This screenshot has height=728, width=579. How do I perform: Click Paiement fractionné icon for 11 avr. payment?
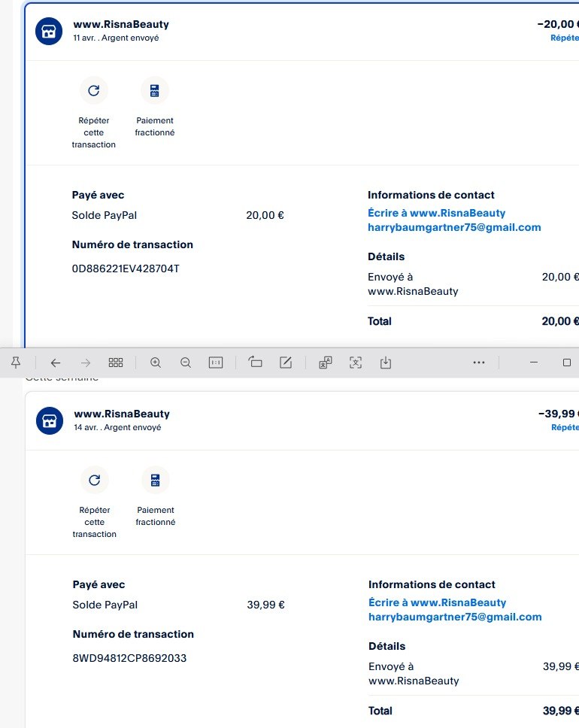(154, 91)
